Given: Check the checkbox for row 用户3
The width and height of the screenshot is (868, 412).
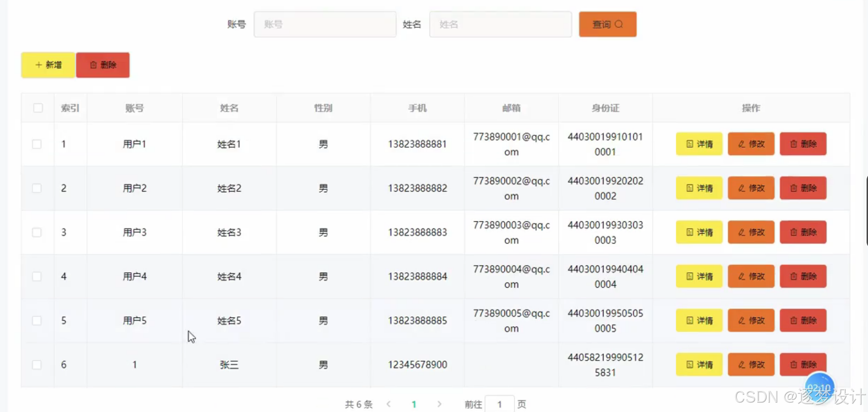Looking at the screenshot, I should tap(37, 232).
